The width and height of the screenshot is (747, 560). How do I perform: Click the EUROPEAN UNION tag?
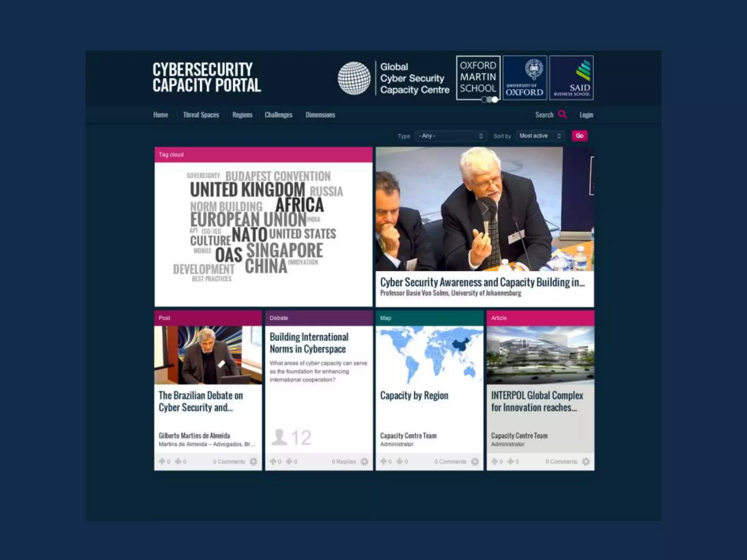click(248, 219)
